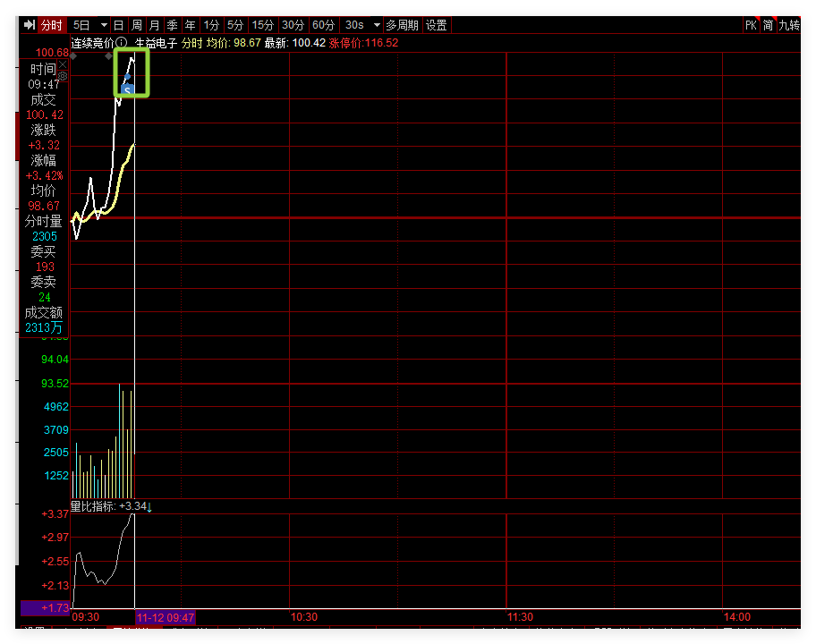Viewport: 816px width, 644px height.
Task: Click the 4962 volume axis label
Action: [x=56, y=407]
